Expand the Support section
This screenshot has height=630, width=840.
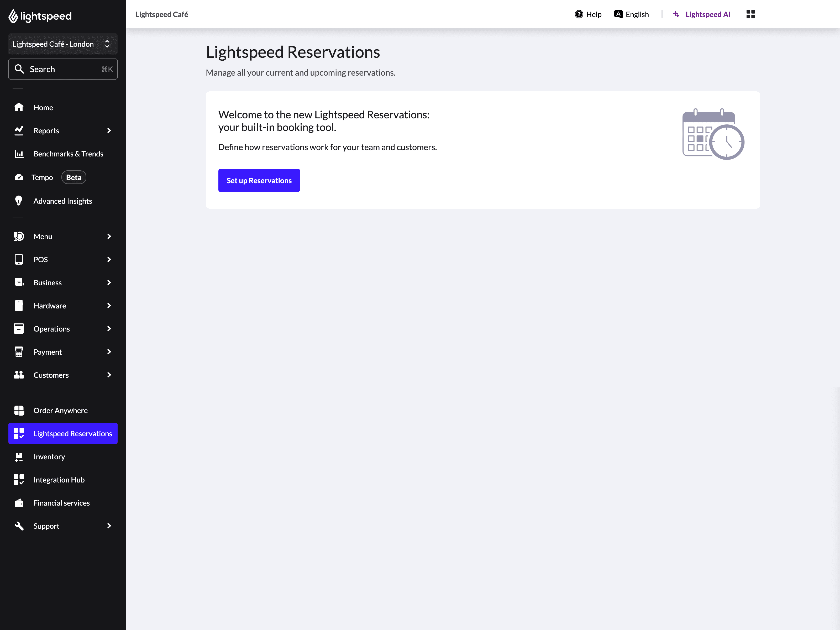pyautogui.click(x=109, y=526)
